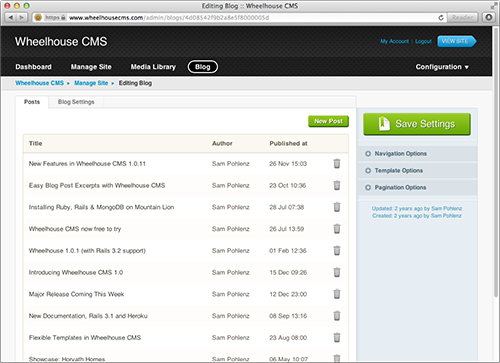
Task: Create a New Post
Action: (328, 121)
